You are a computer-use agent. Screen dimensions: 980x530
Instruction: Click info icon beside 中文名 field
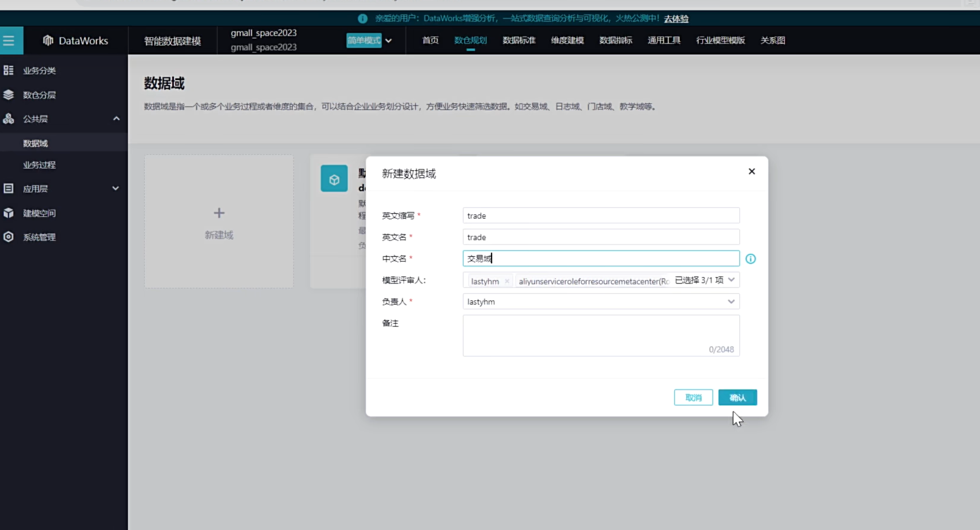[x=750, y=259]
